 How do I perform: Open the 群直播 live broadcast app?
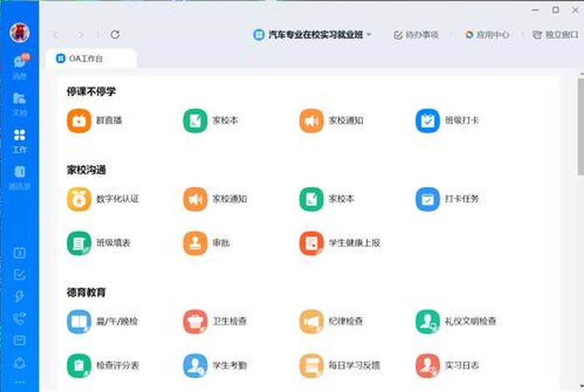point(78,121)
